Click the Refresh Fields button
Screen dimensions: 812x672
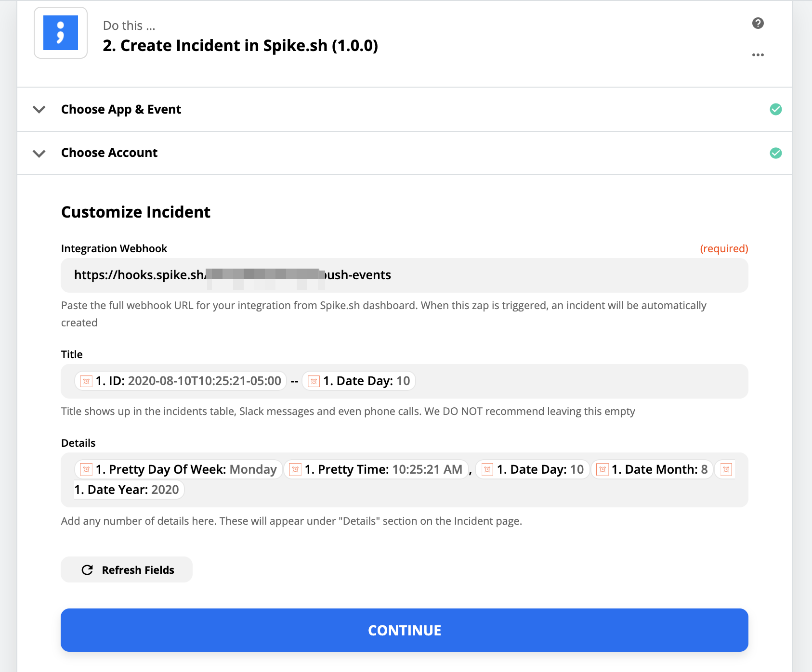tap(127, 569)
